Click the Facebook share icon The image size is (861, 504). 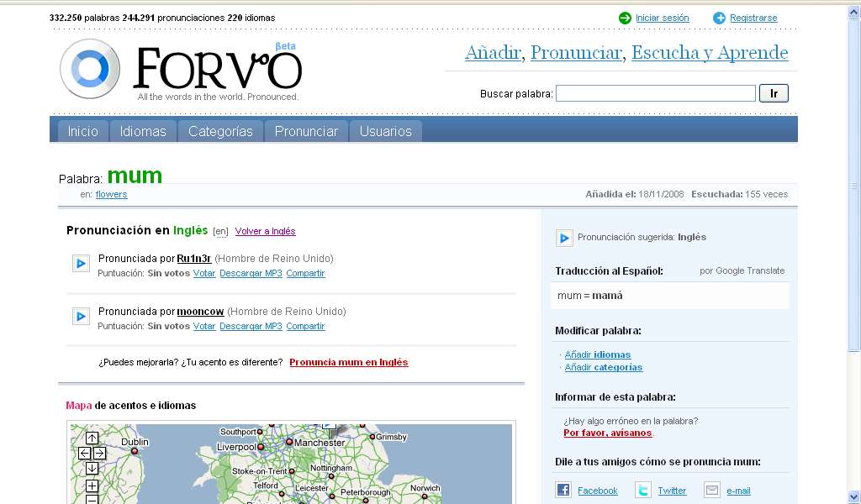pos(563,491)
